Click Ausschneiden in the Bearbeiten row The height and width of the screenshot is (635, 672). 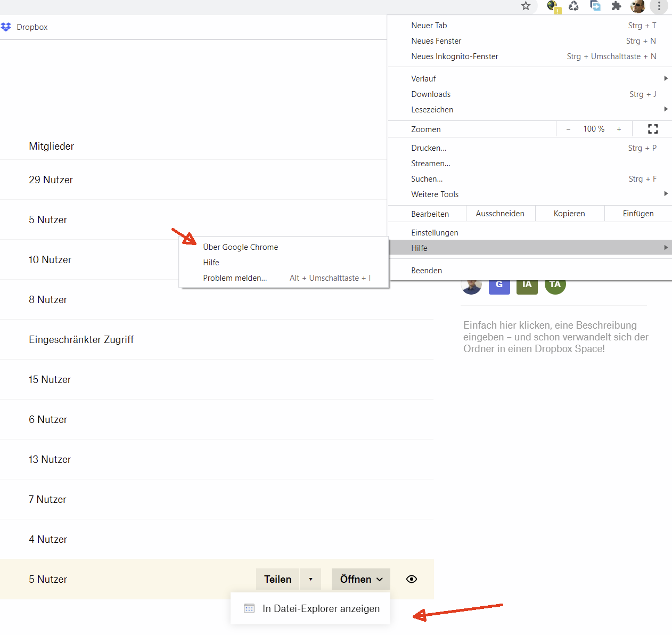500,214
